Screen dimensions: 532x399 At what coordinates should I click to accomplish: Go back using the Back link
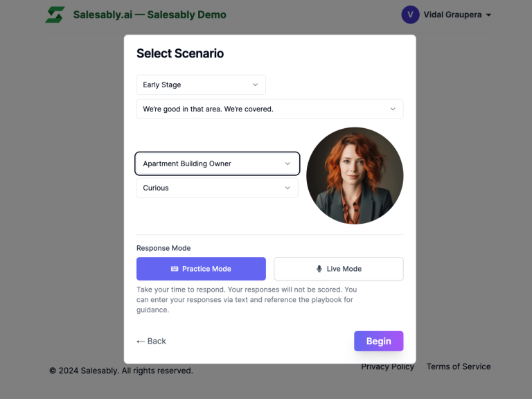coord(152,341)
